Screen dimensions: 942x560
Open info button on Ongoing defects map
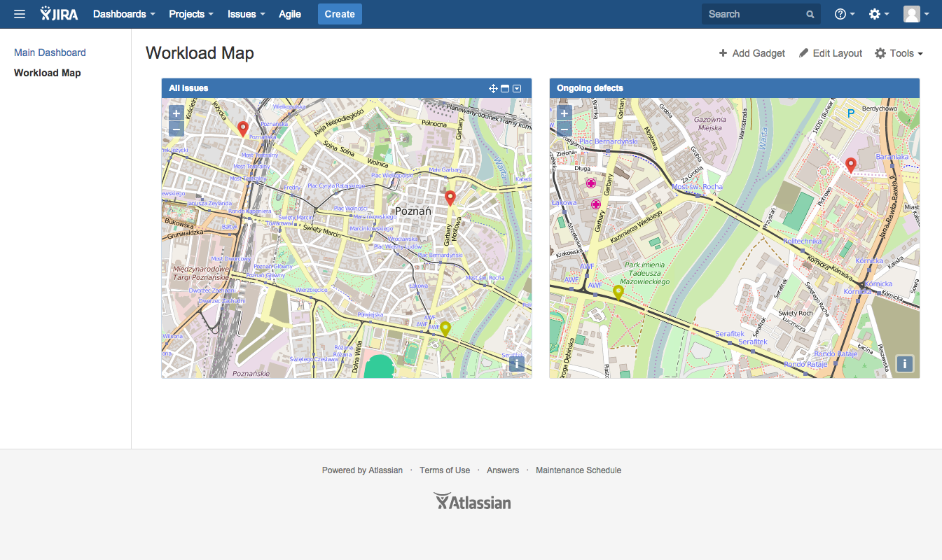pos(905,363)
